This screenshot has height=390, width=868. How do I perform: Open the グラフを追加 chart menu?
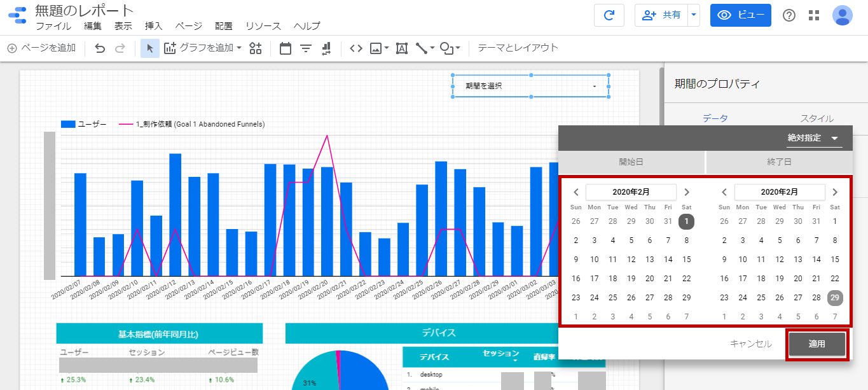coord(203,48)
